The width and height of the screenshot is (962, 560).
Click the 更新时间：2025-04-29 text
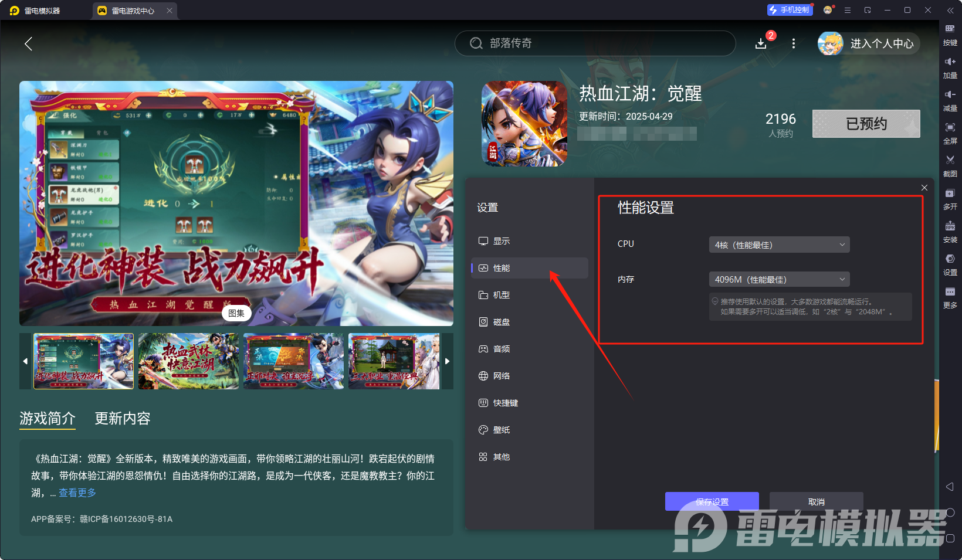pos(626,116)
